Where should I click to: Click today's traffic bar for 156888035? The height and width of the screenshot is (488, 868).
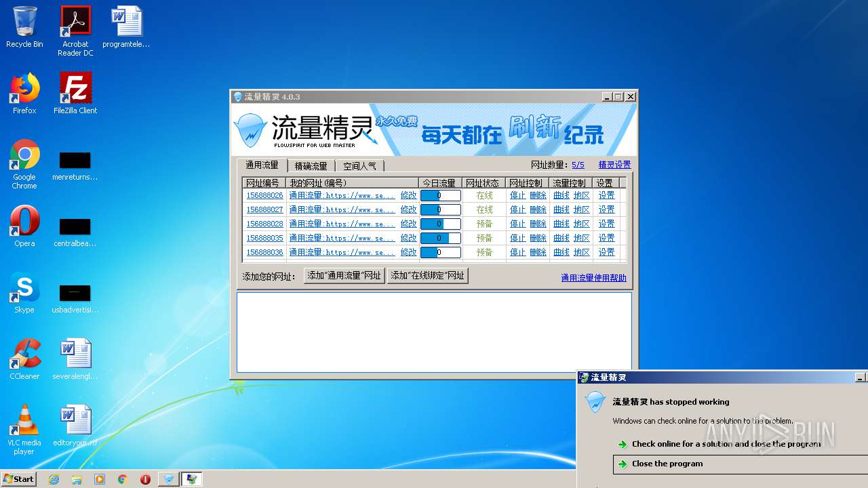[441, 238]
